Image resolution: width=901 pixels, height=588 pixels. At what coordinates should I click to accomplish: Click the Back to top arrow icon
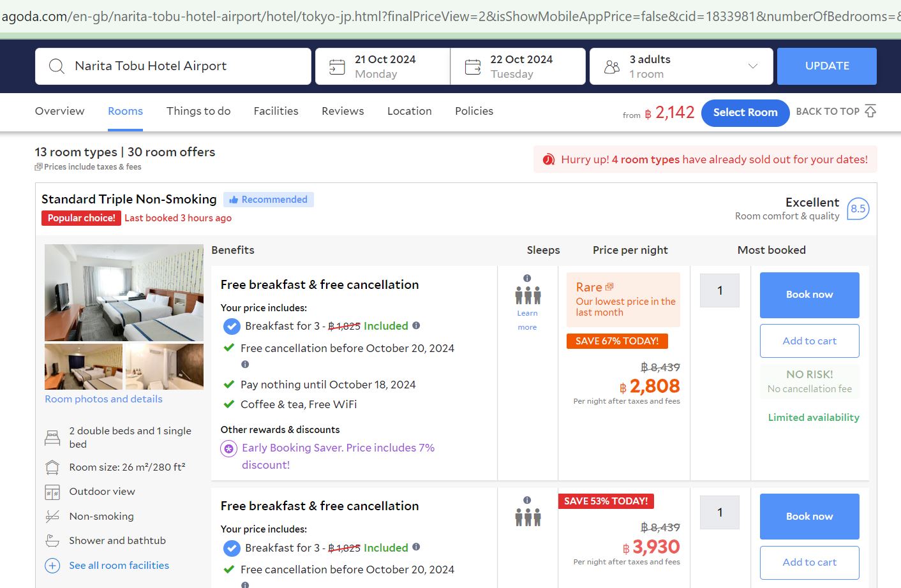click(870, 111)
